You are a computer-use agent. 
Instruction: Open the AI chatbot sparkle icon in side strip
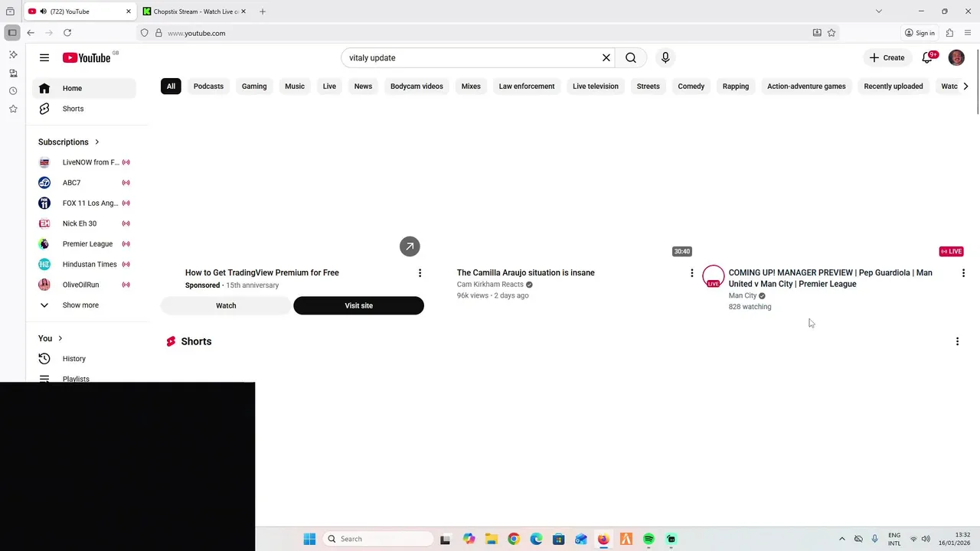13,55
